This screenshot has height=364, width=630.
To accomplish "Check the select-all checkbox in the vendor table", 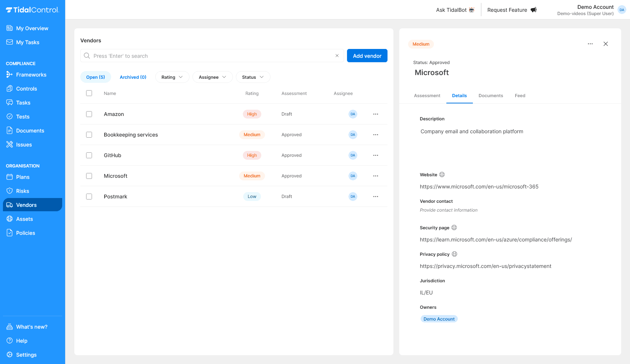I will [89, 93].
